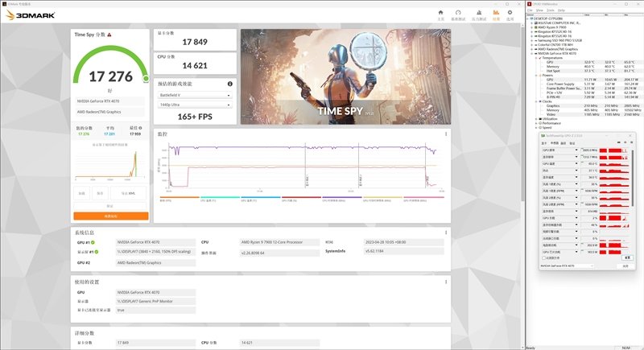Toggle the log-to-file checkbox in GPU-Z

point(544,258)
